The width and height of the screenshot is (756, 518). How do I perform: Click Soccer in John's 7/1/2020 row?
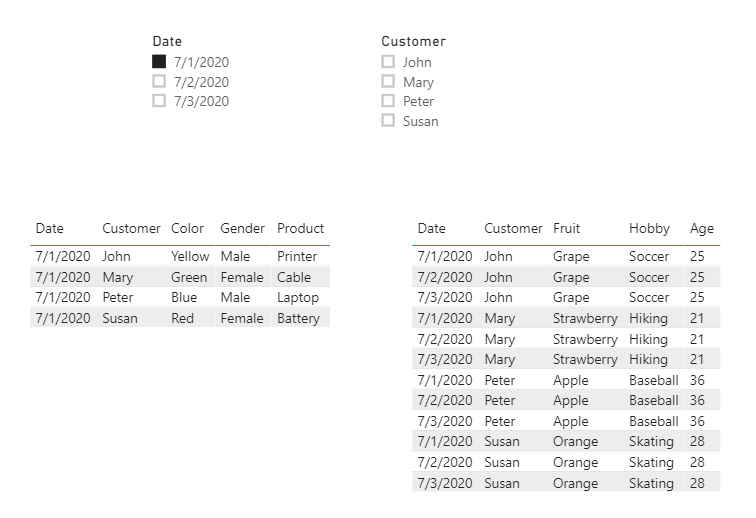(649, 256)
